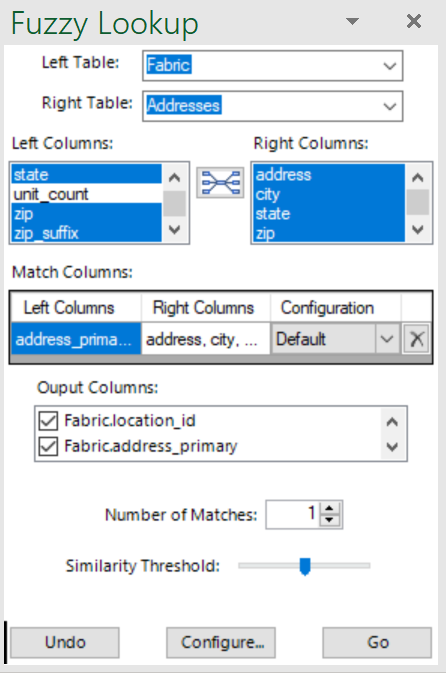Uncheck the Fabric.address_primary output column
Image resolution: width=446 pixels, height=673 pixels.
pyautogui.click(x=48, y=446)
